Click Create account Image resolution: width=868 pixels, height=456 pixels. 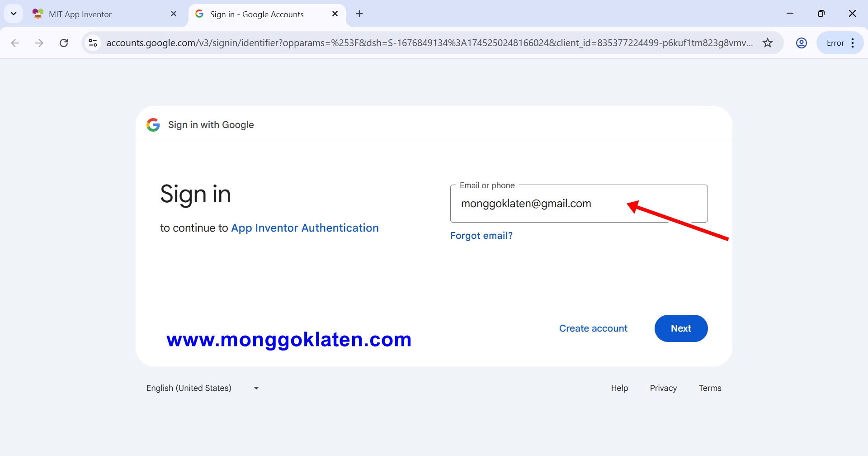click(x=593, y=328)
